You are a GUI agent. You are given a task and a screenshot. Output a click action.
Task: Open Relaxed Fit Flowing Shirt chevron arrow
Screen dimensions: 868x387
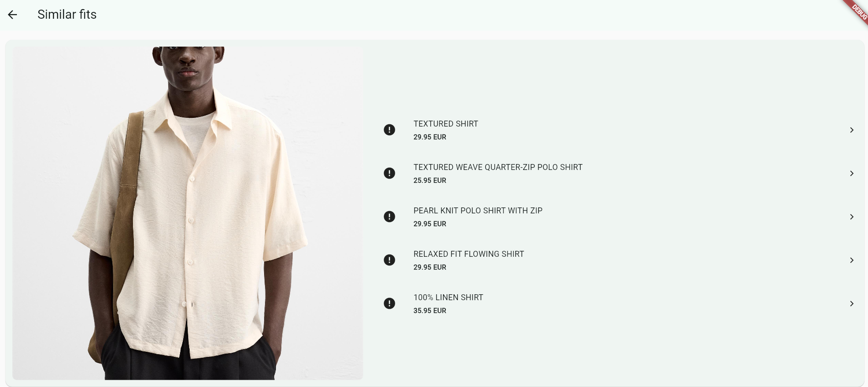(852, 260)
